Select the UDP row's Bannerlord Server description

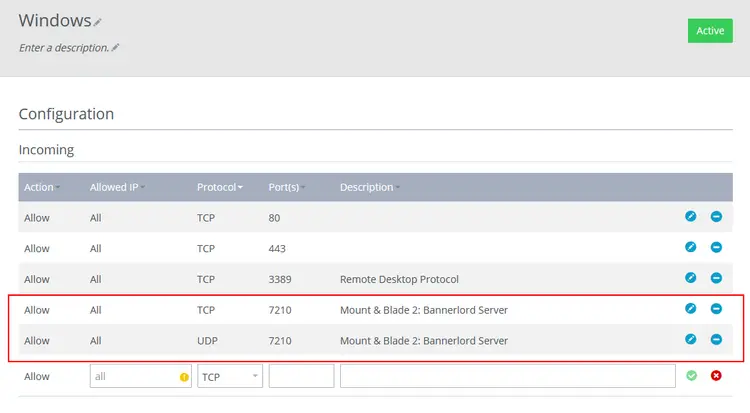(424, 341)
